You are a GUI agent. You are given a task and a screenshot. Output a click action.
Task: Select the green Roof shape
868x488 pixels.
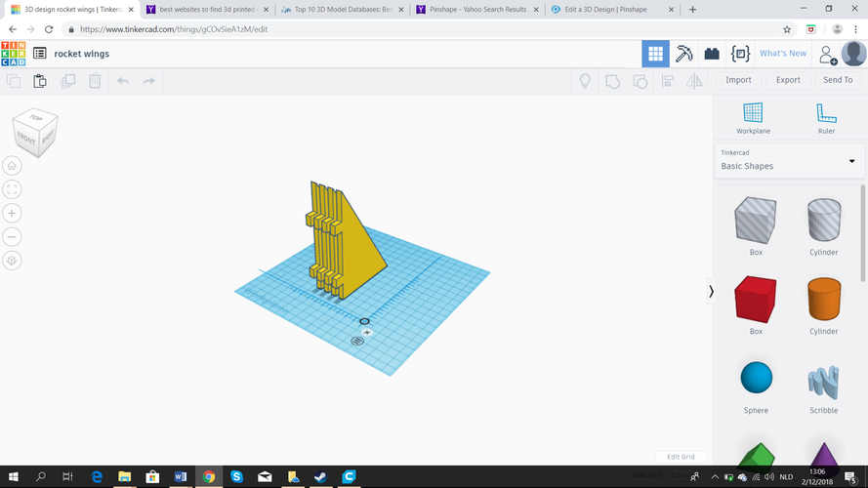[756, 454]
